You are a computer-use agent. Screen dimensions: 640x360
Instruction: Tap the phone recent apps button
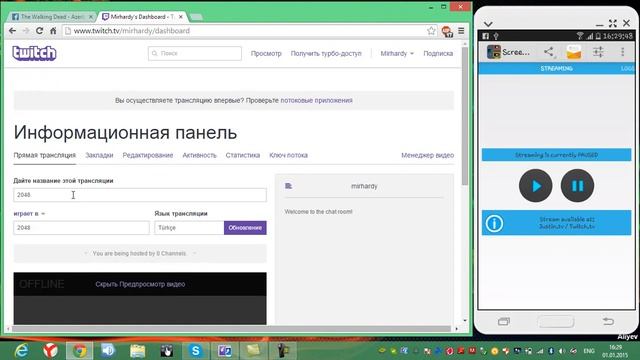coord(504,322)
